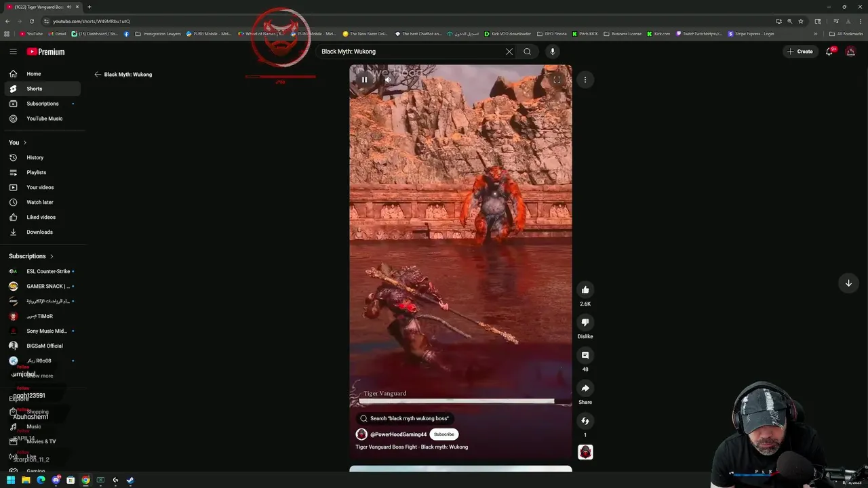Go back from Black Myth: Wukong results
Viewport: 868px width, 488px height.
pyautogui.click(x=98, y=75)
